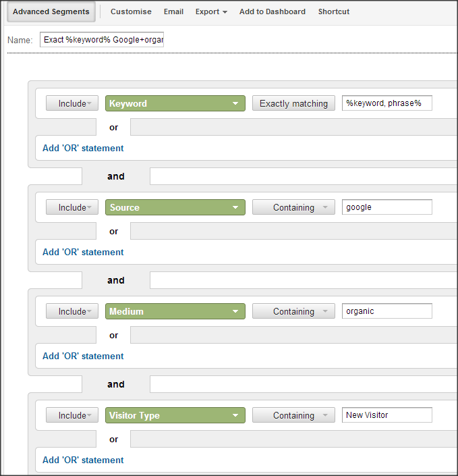Screen dimensions: 458x476
Task: Click the 'organic' value field
Action: (x=387, y=311)
